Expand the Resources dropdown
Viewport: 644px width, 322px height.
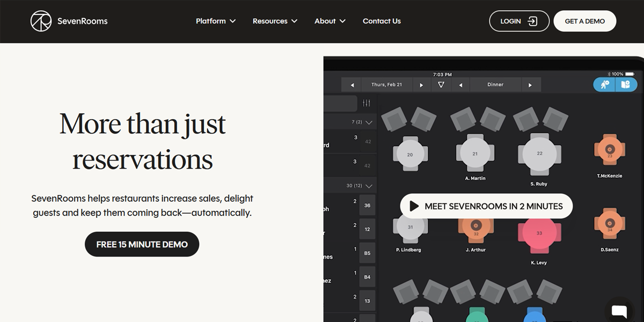click(x=275, y=21)
